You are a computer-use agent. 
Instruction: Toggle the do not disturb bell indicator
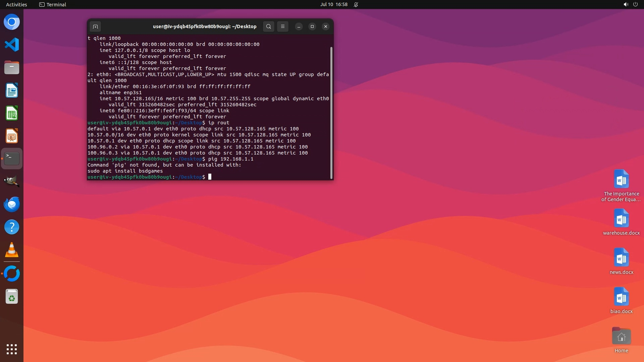point(356,4)
